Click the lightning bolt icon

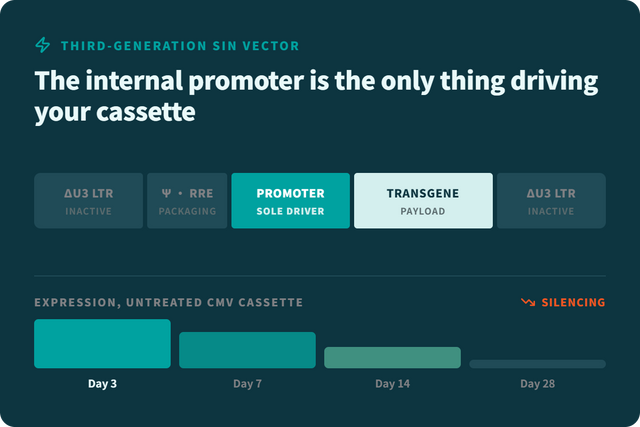[x=42, y=45]
